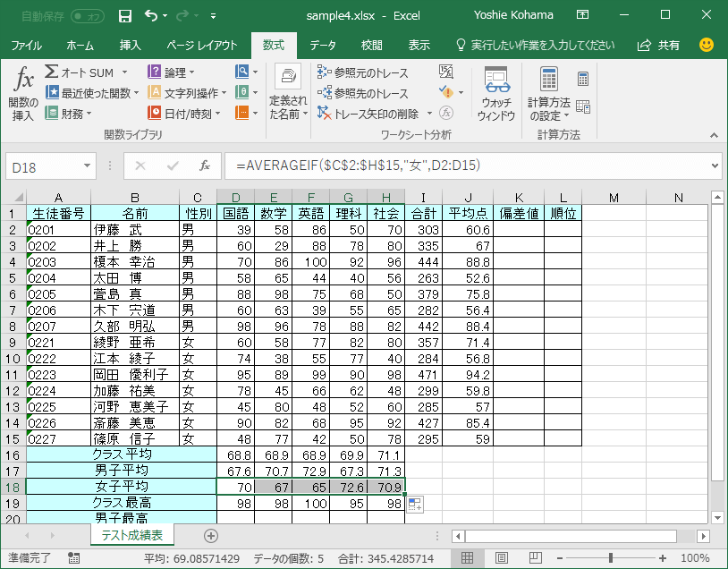This screenshot has height=569, width=728.
Task: Open Recently Used functions star icon
Action: click(52, 92)
